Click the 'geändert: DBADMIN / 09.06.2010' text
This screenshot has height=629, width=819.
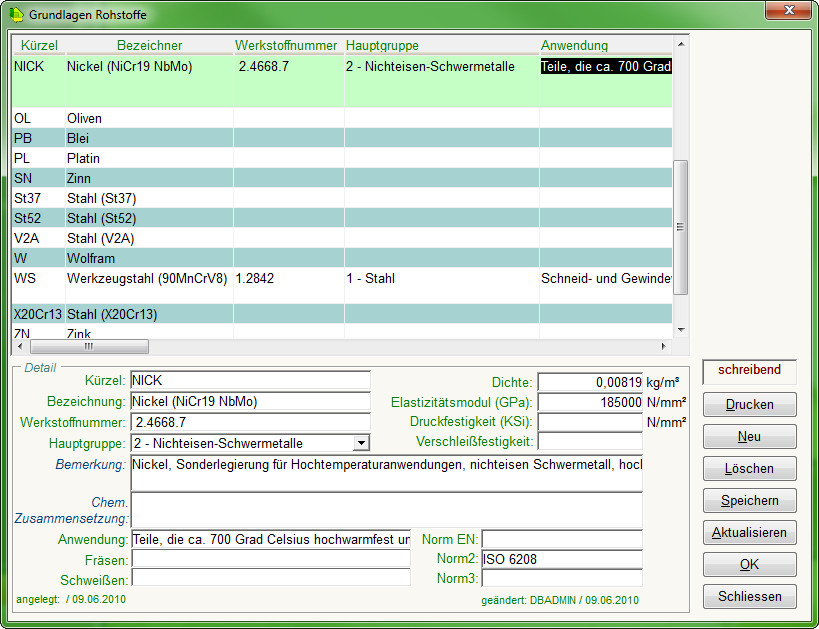coord(559,600)
